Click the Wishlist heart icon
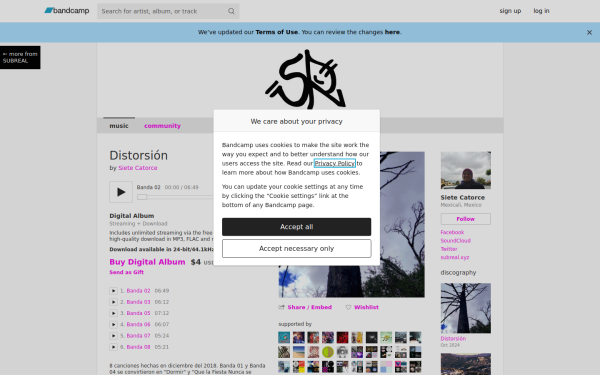Image resolution: width=600 pixels, height=375 pixels. click(x=348, y=307)
